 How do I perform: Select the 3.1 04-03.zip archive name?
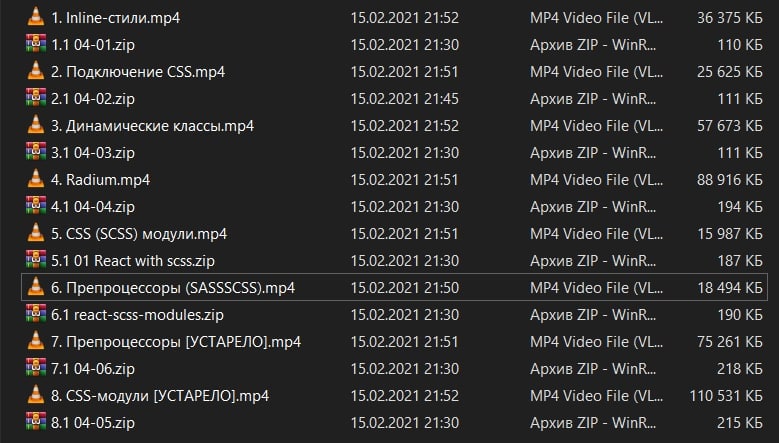pyautogui.click(x=92, y=152)
